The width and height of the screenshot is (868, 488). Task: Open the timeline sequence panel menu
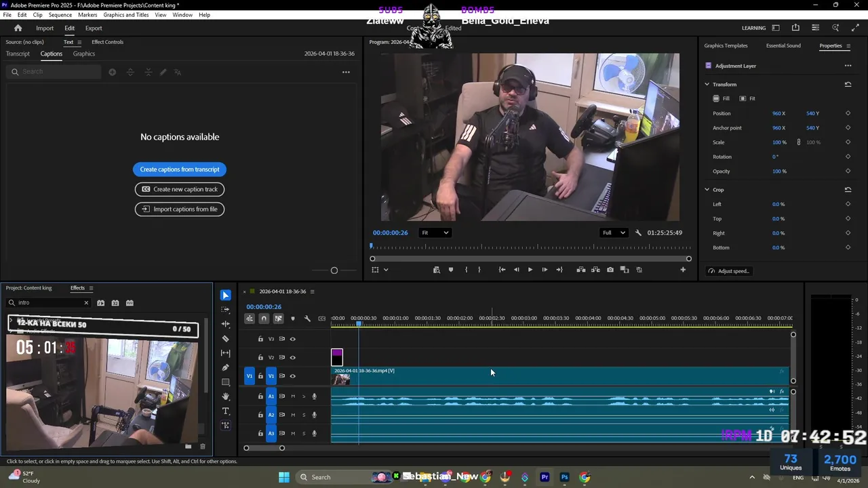[x=313, y=291]
